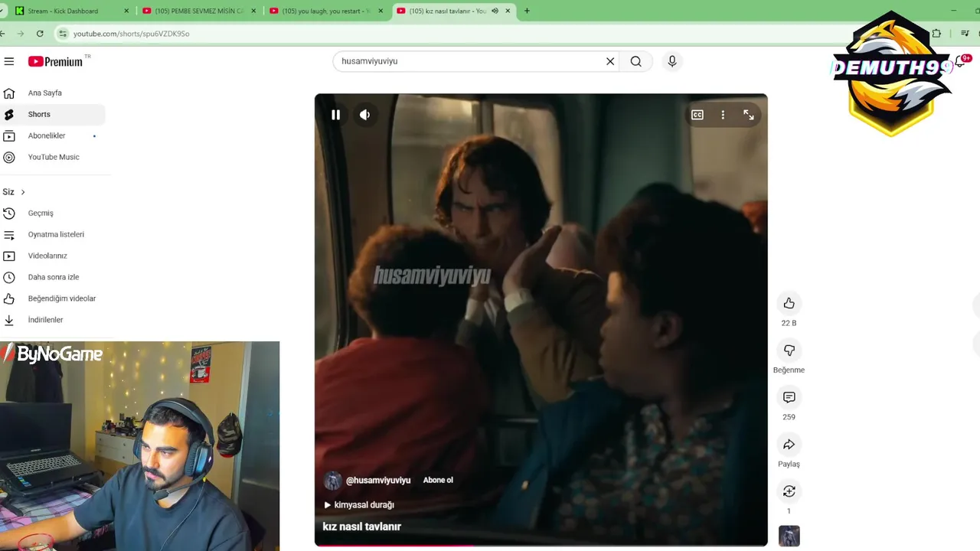Open YouTube Music from sidebar
This screenshot has width=980, height=551.
[x=53, y=157]
